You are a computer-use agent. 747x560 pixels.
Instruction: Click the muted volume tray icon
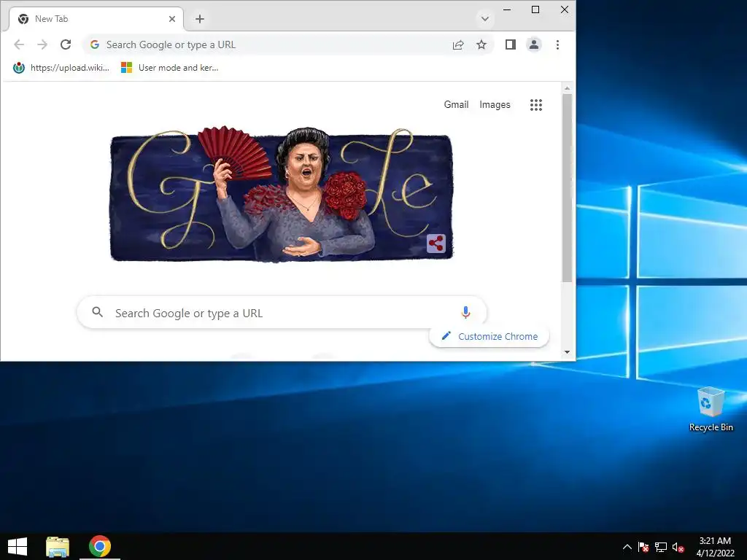click(678, 547)
